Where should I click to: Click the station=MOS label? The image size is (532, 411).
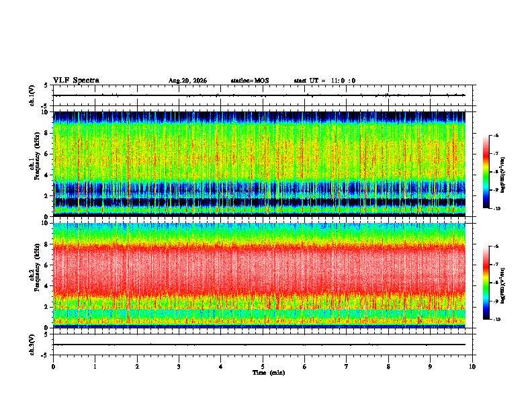pos(250,81)
